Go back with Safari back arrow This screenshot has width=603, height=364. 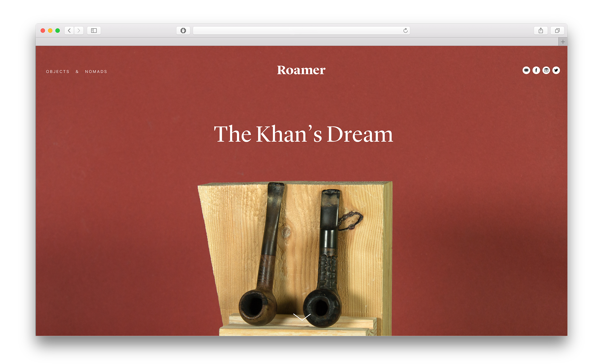(x=69, y=31)
